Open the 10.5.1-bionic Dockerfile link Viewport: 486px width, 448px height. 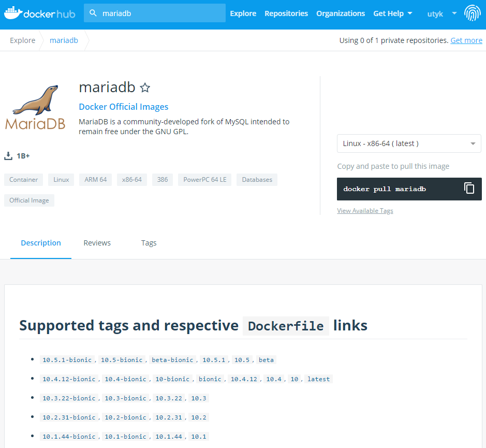(67, 360)
